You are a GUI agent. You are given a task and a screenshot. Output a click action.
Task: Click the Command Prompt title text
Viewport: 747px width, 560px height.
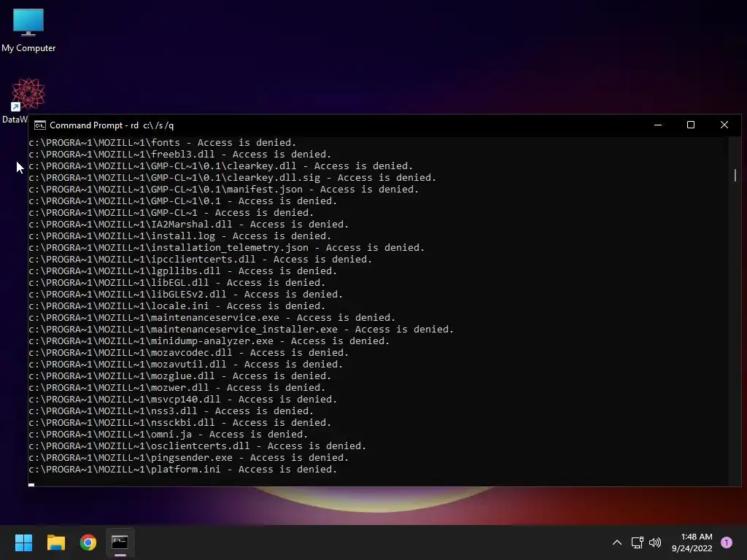pos(112,125)
